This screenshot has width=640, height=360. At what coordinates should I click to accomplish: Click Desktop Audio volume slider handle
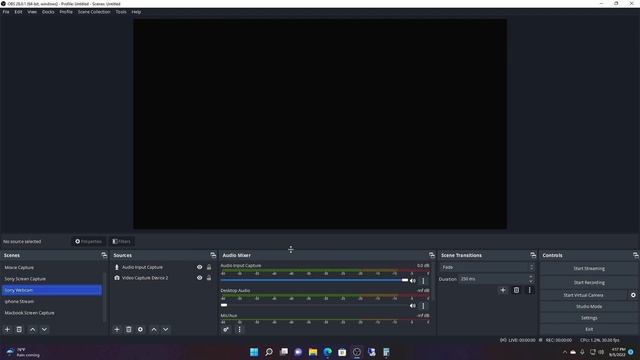click(x=224, y=305)
